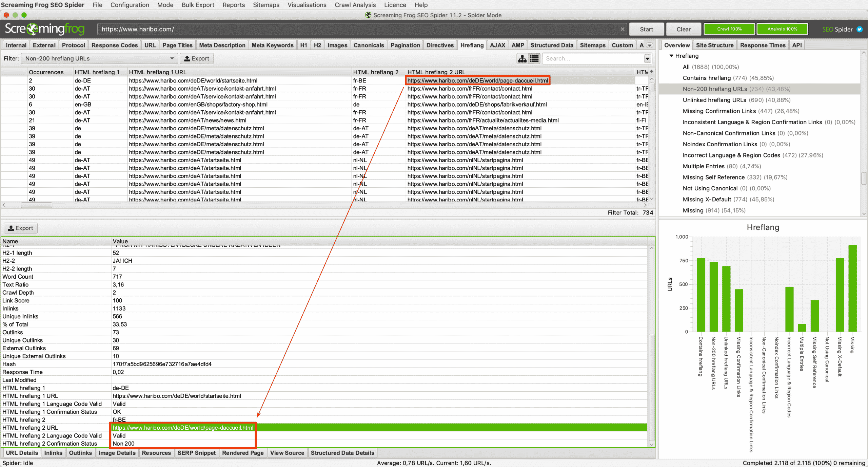The height and width of the screenshot is (467, 868).
Task: Open the Configuration menu
Action: (x=130, y=5)
